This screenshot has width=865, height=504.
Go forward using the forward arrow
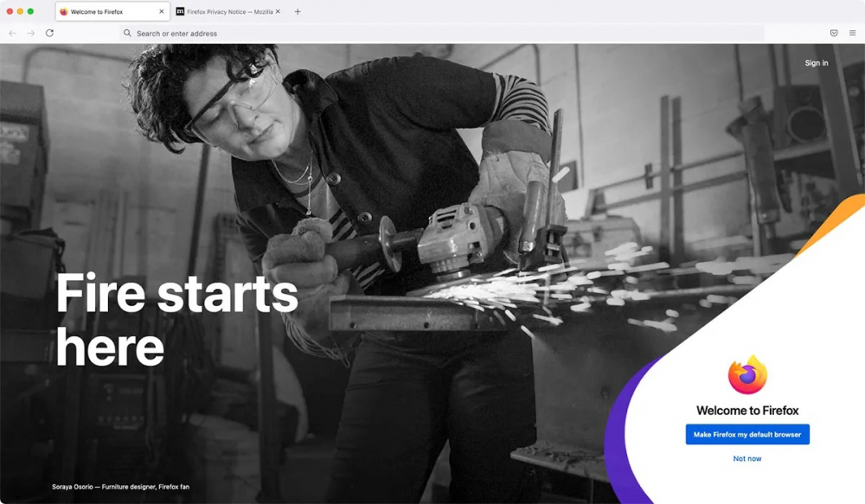click(31, 33)
